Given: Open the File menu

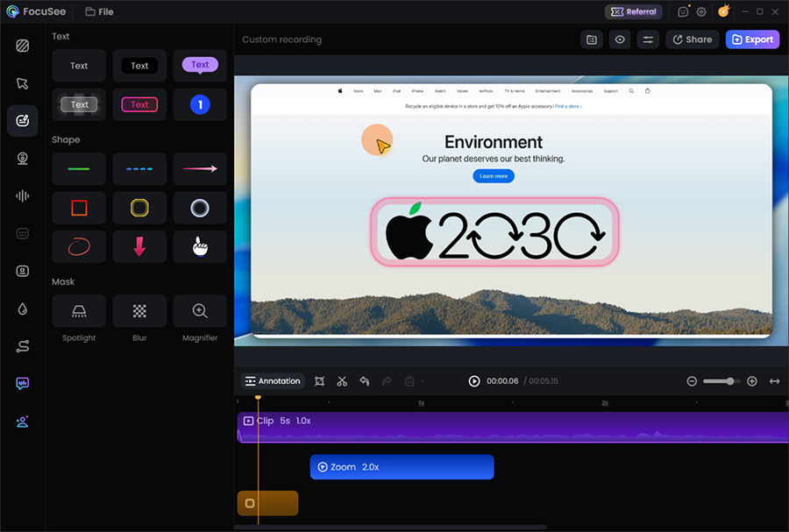Looking at the screenshot, I should 99,11.
